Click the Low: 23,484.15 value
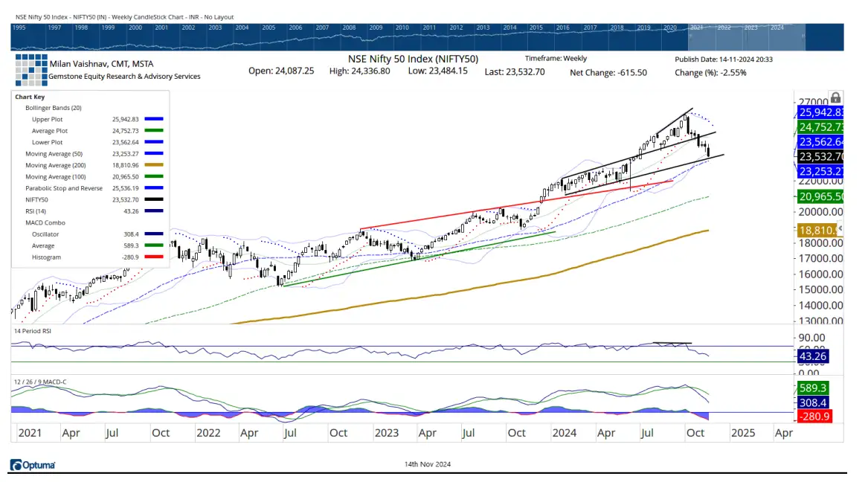The image size is (868, 482). (x=438, y=71)
